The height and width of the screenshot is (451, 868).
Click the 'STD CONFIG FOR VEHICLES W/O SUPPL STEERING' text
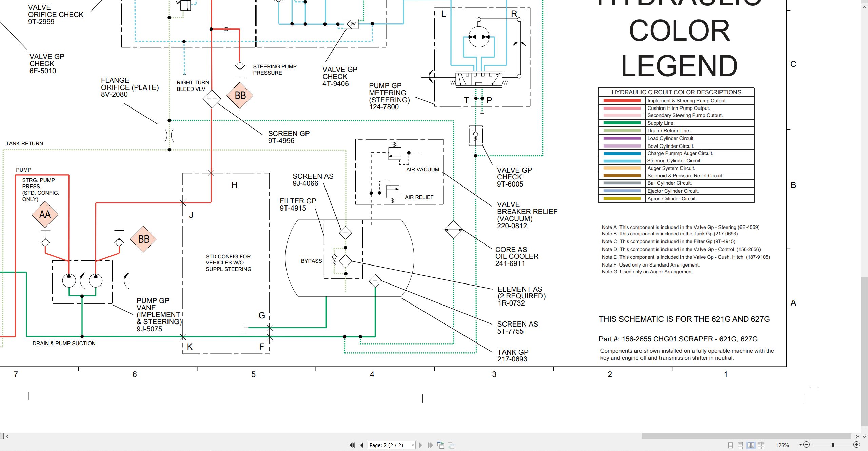point(229,263)
